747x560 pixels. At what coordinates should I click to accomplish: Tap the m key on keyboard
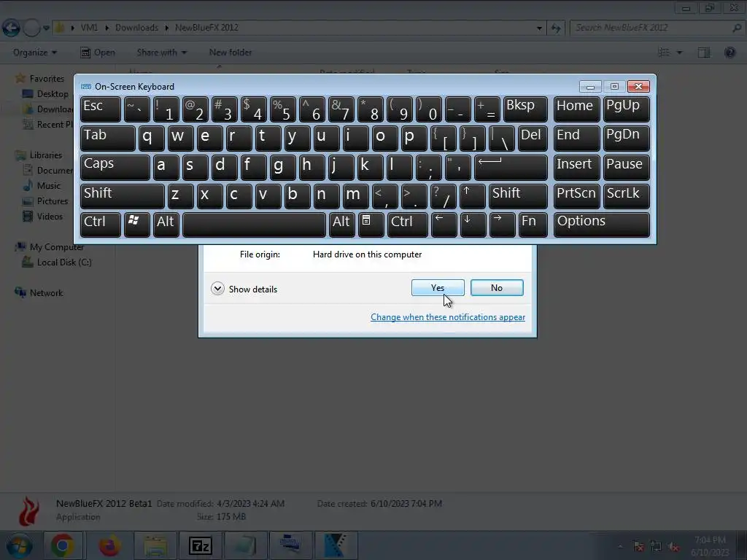click(355, 197)
